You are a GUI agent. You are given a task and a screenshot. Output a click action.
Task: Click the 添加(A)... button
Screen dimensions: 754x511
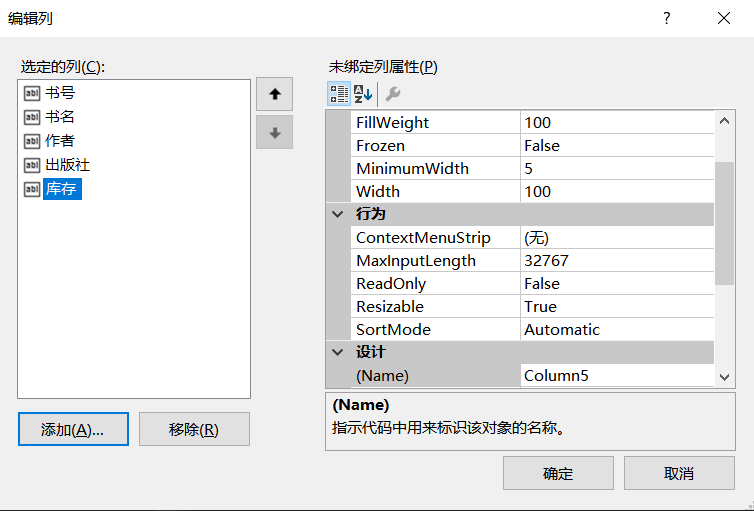pos(73,429)
